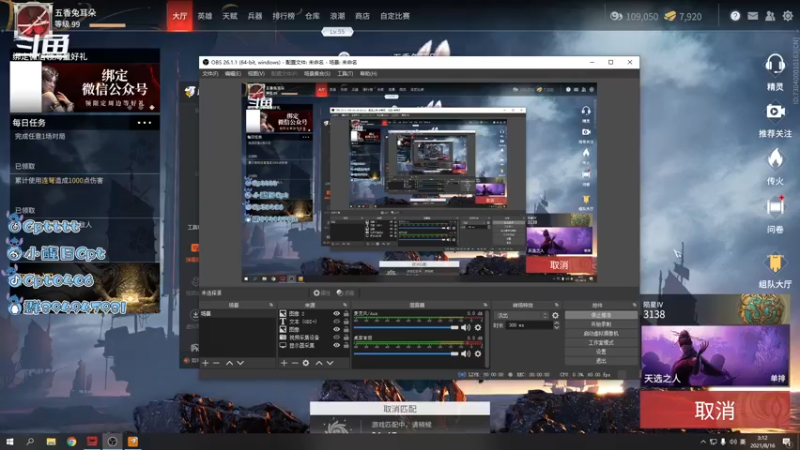Viewport: 800px width, 450px height.
Task: Click 取消匹配 cancel matchmaking button
Action: 400,409
